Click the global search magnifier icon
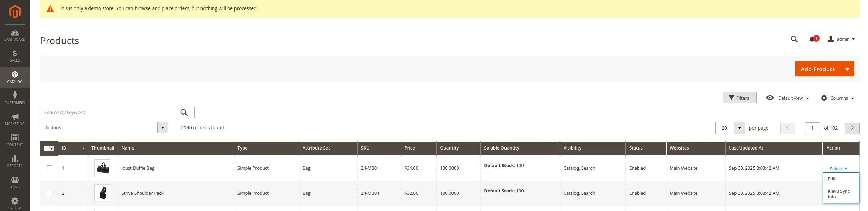This screenshot has width=868, height=211. point(794,39)
